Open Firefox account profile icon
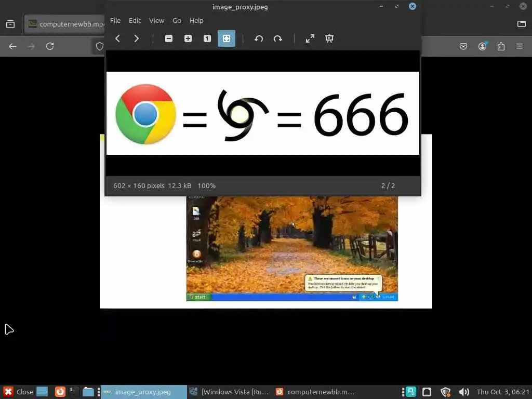 click(483, 46)
